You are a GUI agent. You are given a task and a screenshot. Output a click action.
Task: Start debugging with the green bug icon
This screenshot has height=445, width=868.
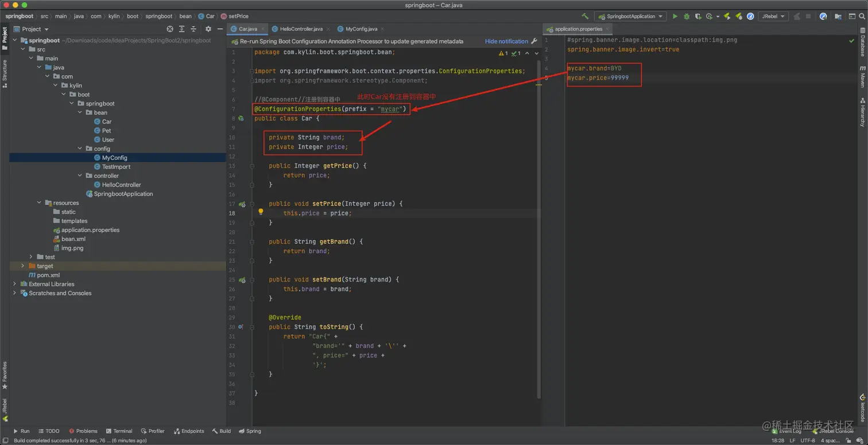click(x=686, y=16)
